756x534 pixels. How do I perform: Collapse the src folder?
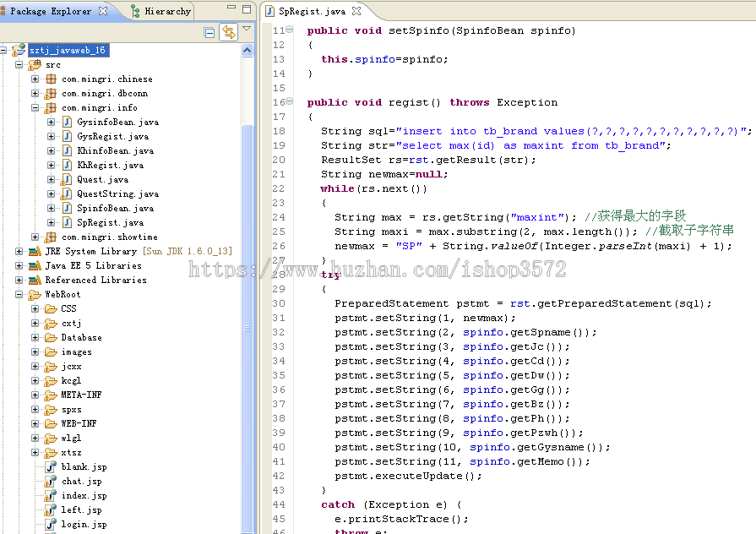click(x=19, y=65)
